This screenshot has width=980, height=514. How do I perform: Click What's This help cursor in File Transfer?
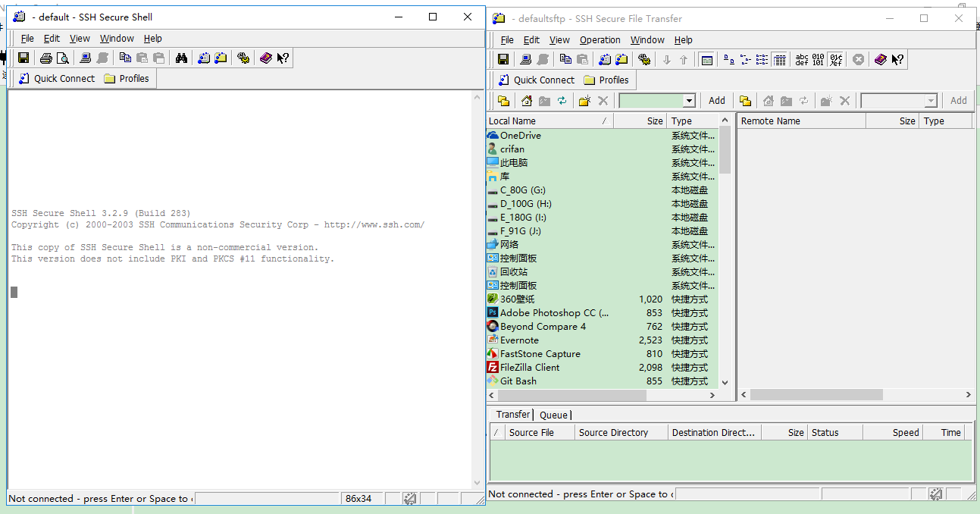point(897,59)
